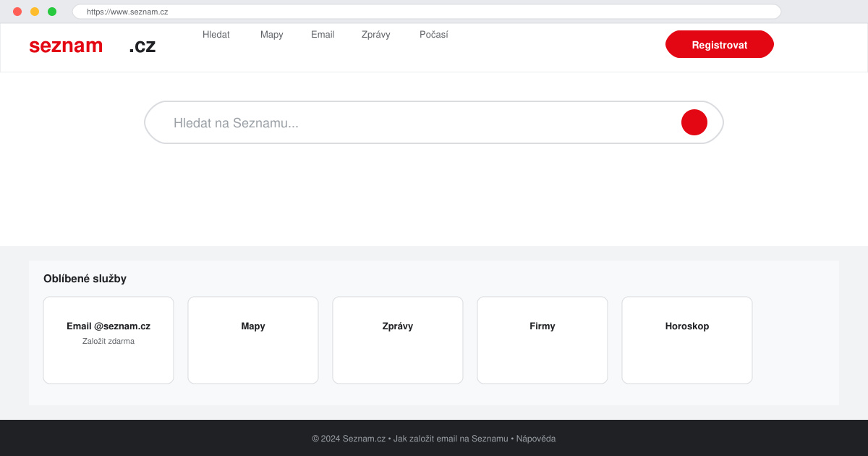Minimize window using the yellow button
868x456 pixels.
[x=35, y=12]
